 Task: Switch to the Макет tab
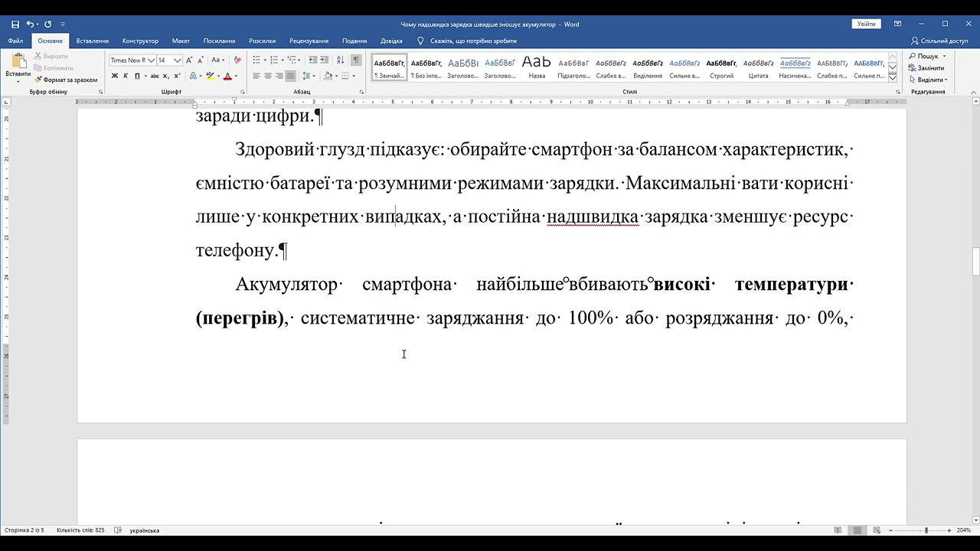(181, 41)
